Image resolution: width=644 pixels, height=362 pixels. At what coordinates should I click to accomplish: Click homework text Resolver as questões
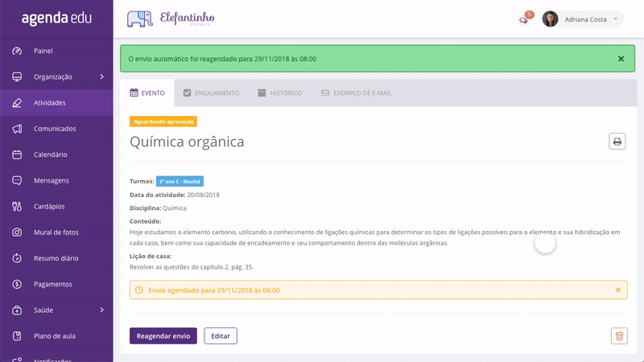[192, 267]
